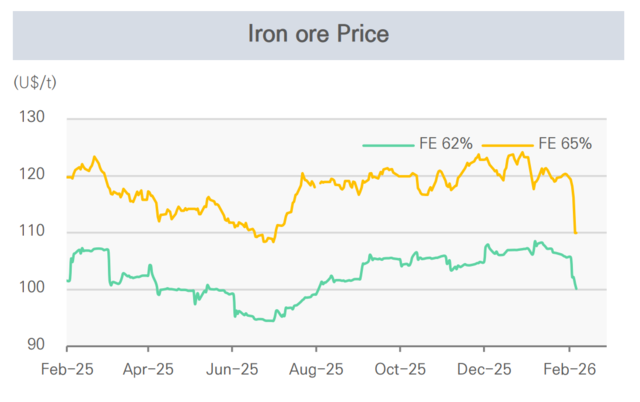Select the Oct-25 x-axis date label

pyautogui.click(x=399, y=368)
